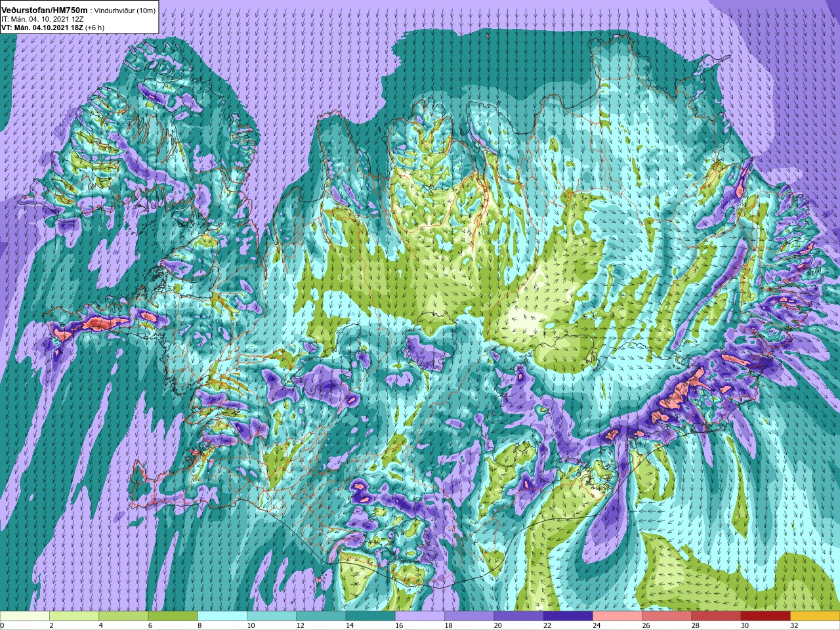This screenshot has height=630, width=840.
Task: Select the 10–12 turquoise legend swatch
Action: (x=272, y=616)
